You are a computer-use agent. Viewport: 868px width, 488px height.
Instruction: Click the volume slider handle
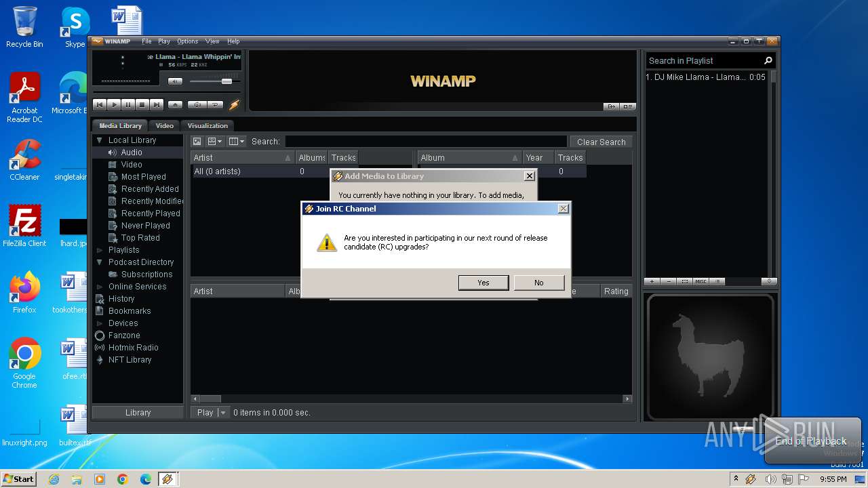pos(226,81)
